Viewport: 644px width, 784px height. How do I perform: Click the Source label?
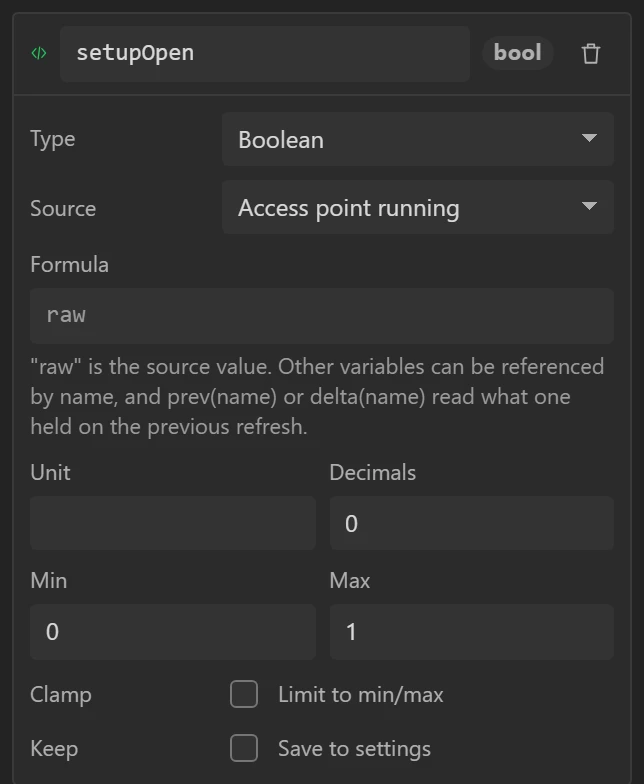click(x=63, y=208)
